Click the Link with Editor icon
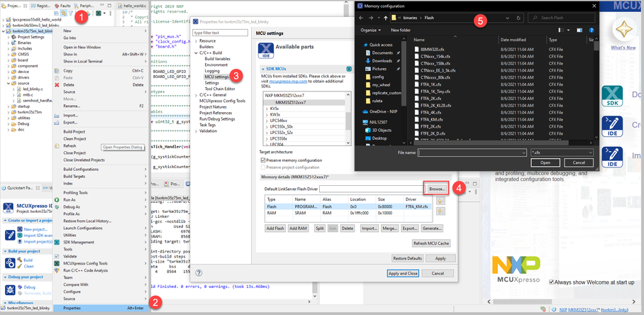Image resolution: width=644 pixels, height=315 pixels. coord(64,13)
